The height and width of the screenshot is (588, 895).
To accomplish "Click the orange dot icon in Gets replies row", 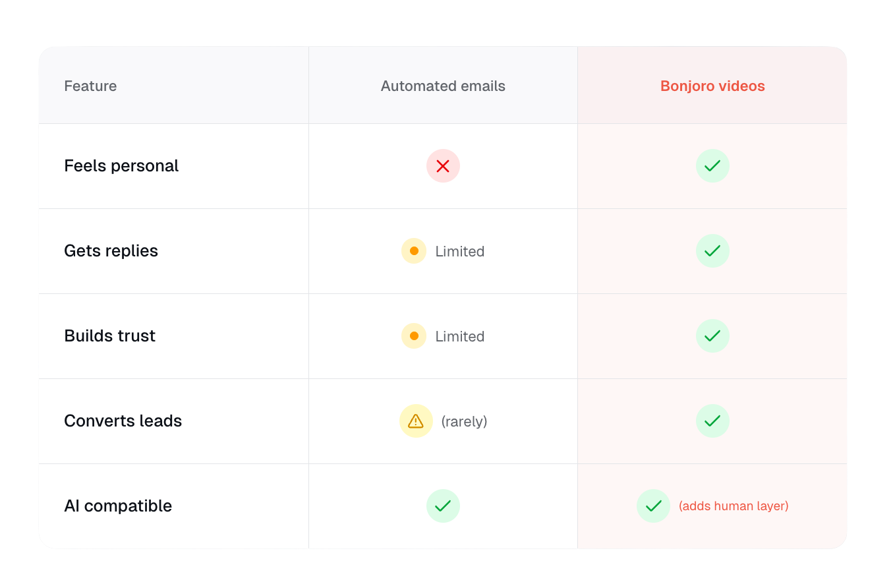I will 414,251.
